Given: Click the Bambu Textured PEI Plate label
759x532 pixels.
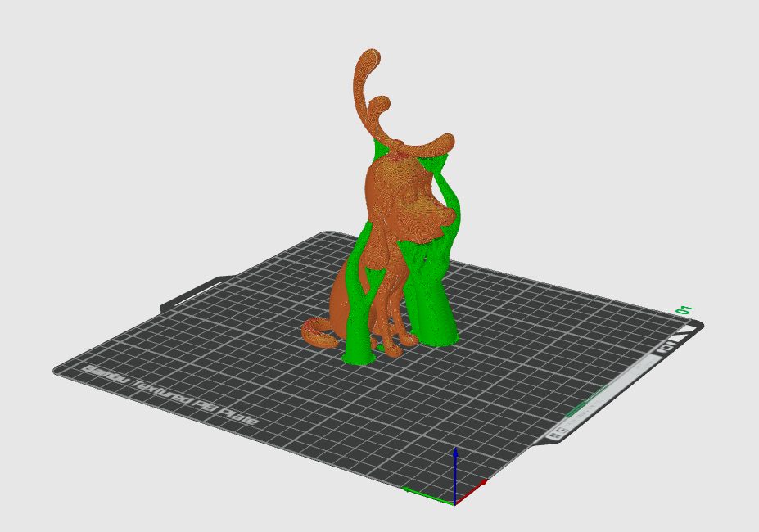Looking at the screenshot, I should coord(169,394).
